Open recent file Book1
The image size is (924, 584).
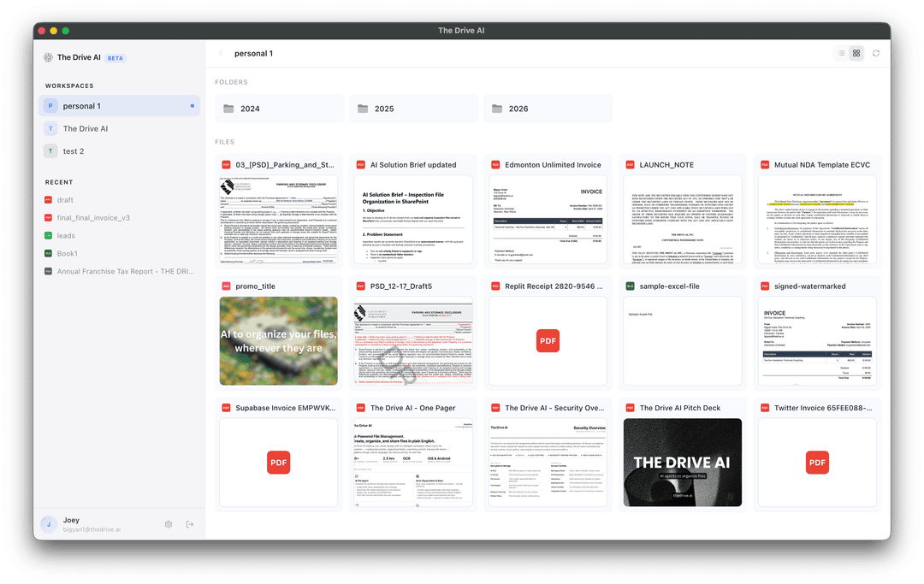point(120,254)
